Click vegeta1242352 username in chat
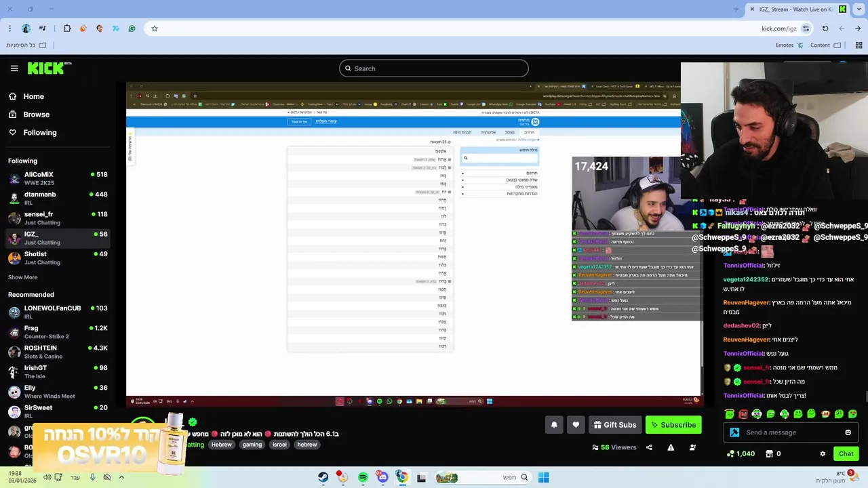Screen dimensions: 868x488 [x=746, y=279]
